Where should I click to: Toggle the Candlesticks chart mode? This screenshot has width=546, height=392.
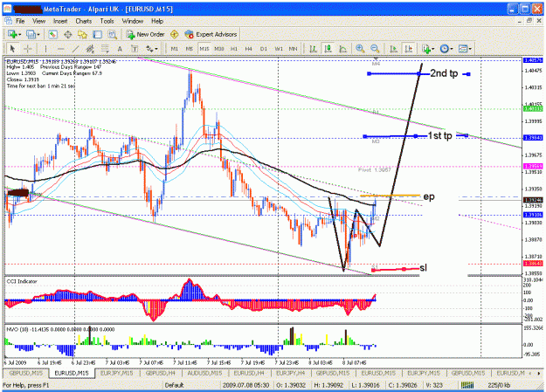pos(328,49)
